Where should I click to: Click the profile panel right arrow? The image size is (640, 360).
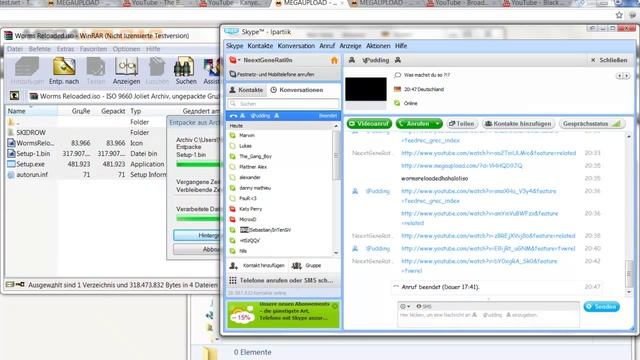627,76
